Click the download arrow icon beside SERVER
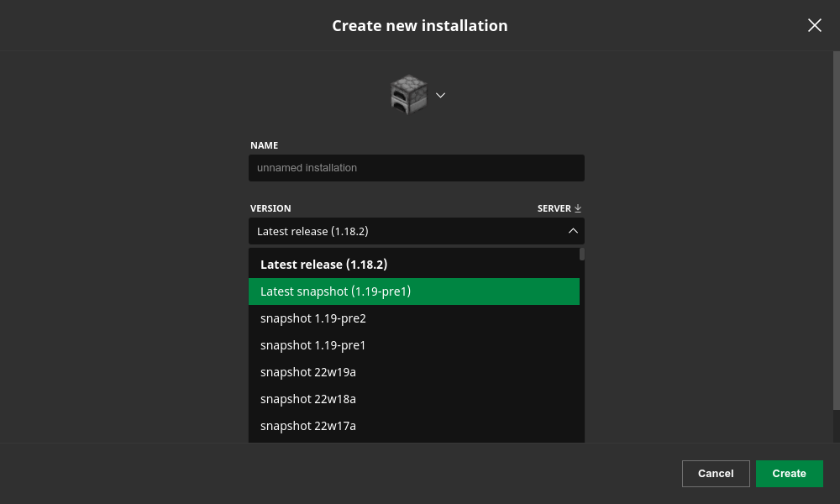Viewport: 840px width, 504px height. [578, 208]
